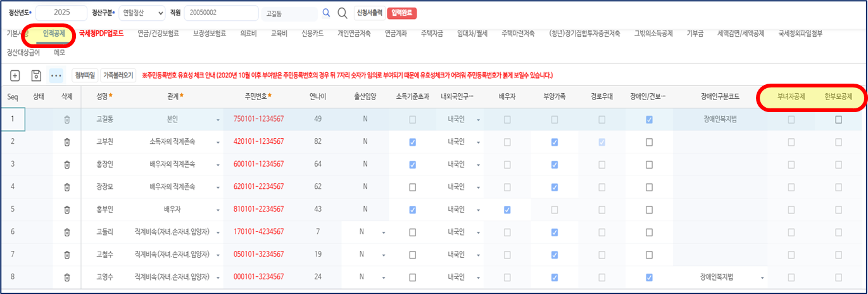This screenshot has height=294, width=868.
Task: Toggle 한부모공제 checkbox for 고길동
Action: pyautogui.click(x=838, y=120)
